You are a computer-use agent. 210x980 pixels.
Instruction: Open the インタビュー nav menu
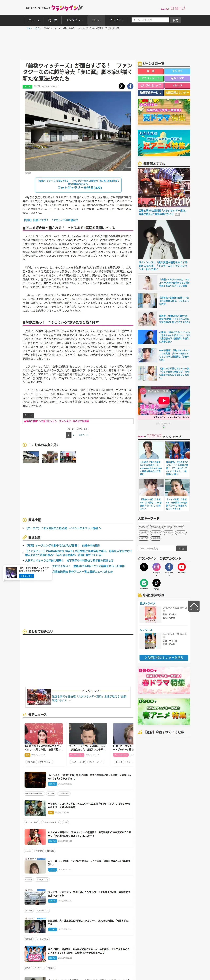click(x=74, y=20)
